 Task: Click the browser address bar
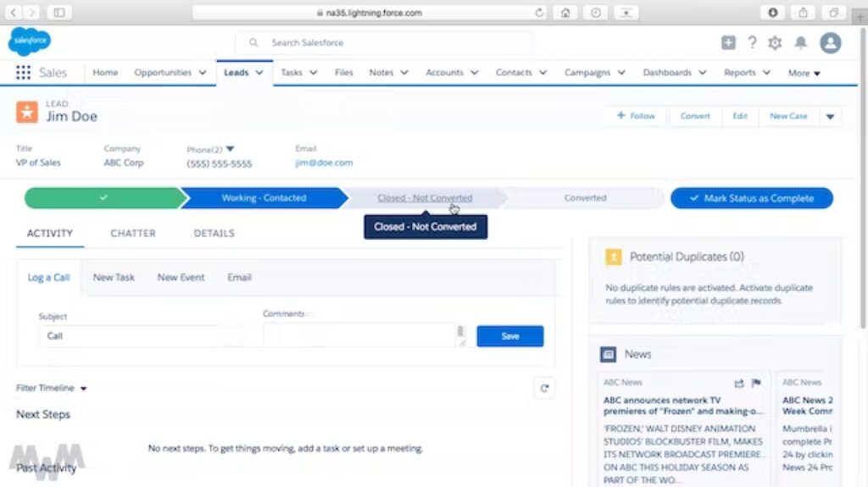click(370, 13)
